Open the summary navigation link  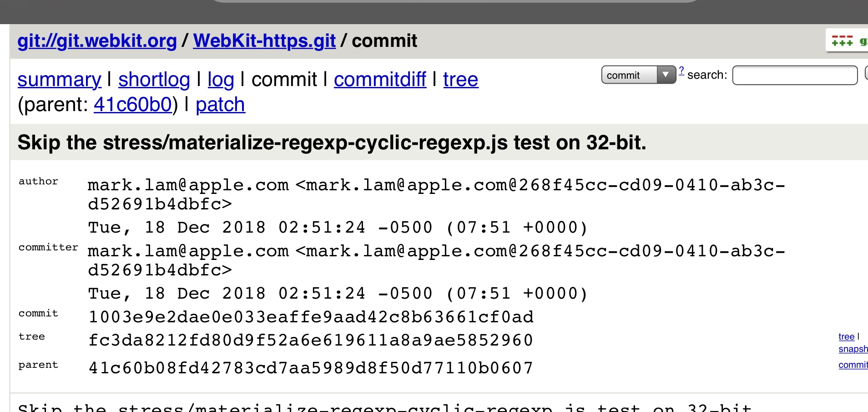(x=59, y=80)
